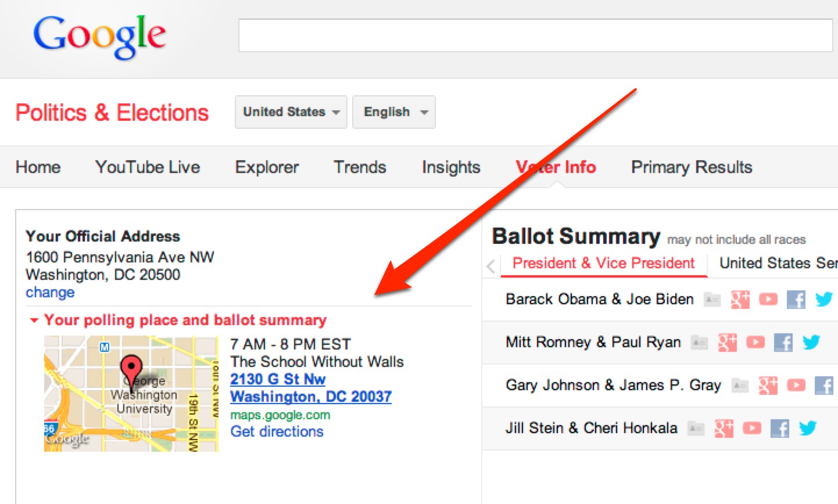Click the YouTube icon for Mitt Romney
This screenshot has height=504, width=838.
(x=755, y=342)
